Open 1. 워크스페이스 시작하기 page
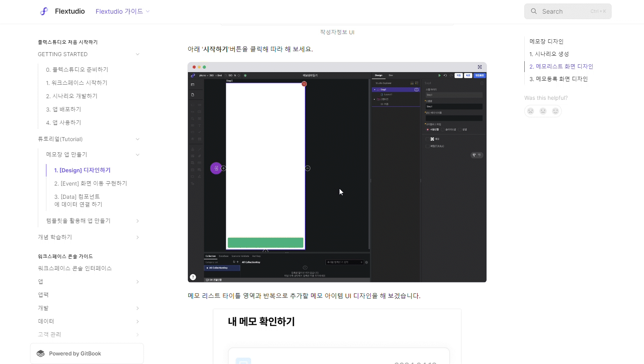644x364 pixels. point(76,83)
